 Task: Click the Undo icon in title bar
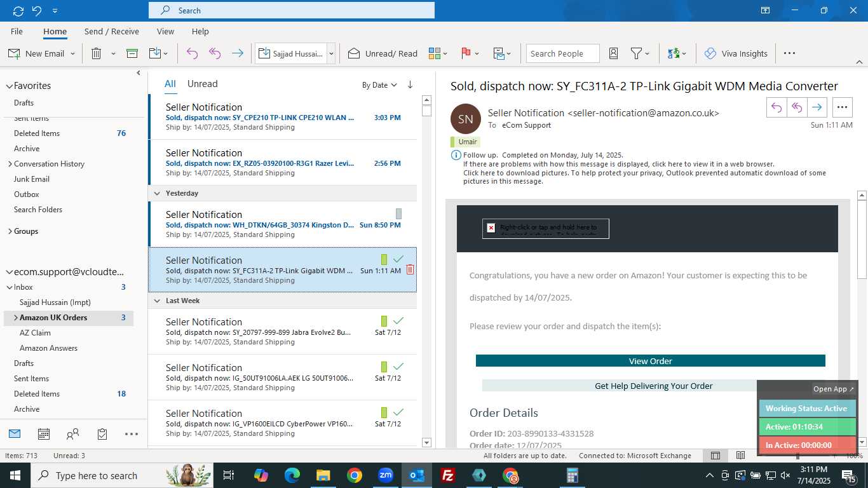tap(37, 11)
